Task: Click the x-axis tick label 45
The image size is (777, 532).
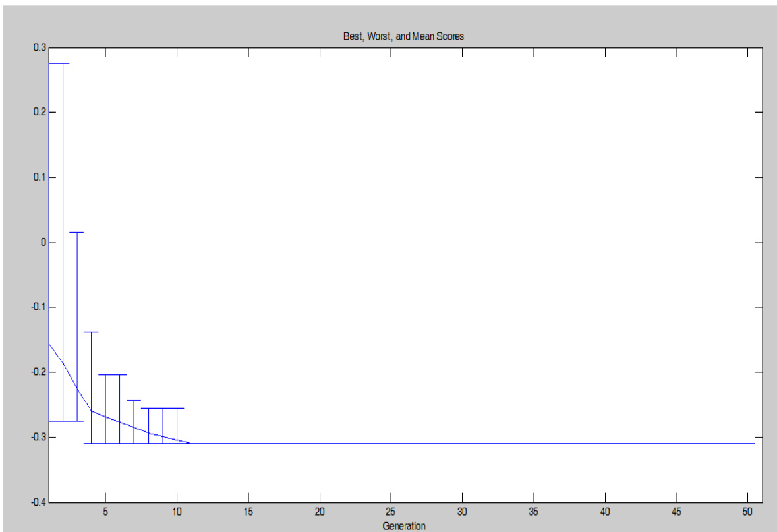Action: pyautogui.click(x=677, y=512)
